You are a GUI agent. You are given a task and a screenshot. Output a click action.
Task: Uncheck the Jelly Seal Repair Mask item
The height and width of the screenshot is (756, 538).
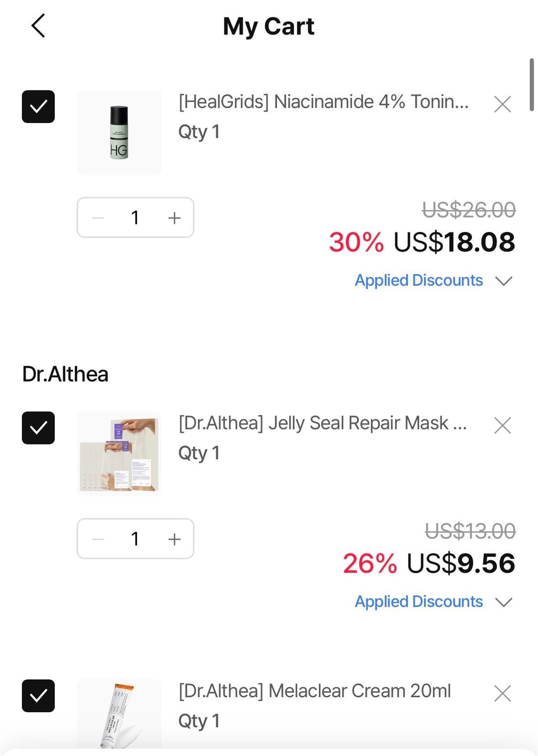click(38, 428)
